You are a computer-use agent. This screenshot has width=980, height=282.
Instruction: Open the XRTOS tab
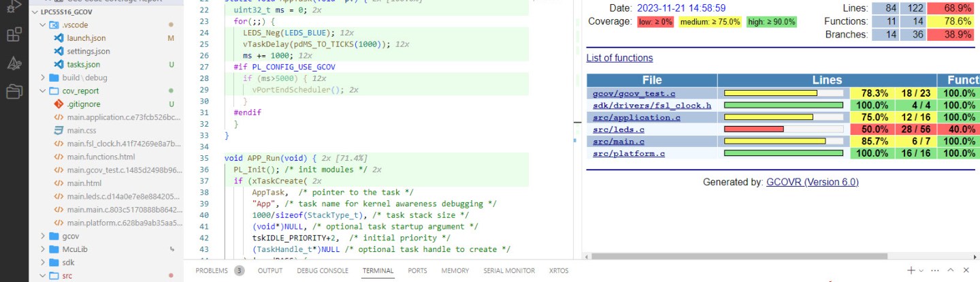[x=558, y=270]
